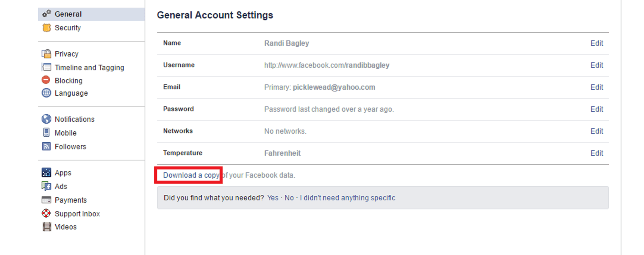The image size is (644, 255).
Task: Click the Blocking red circle icon
Action: pyautogui.click(x=46, y=80)
